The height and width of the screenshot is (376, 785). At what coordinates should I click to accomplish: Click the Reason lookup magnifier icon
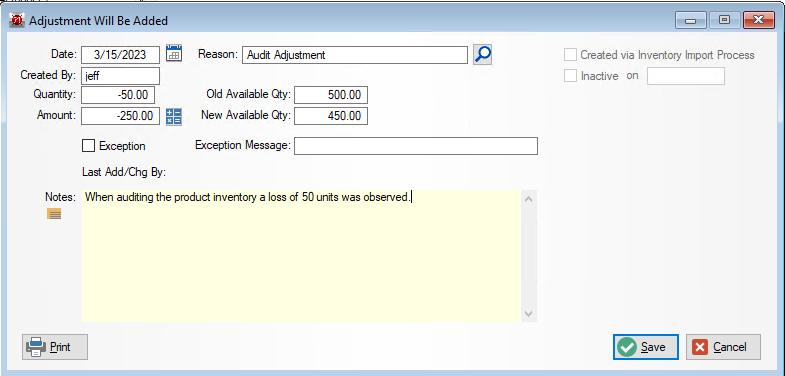click(x=483, y=55)
